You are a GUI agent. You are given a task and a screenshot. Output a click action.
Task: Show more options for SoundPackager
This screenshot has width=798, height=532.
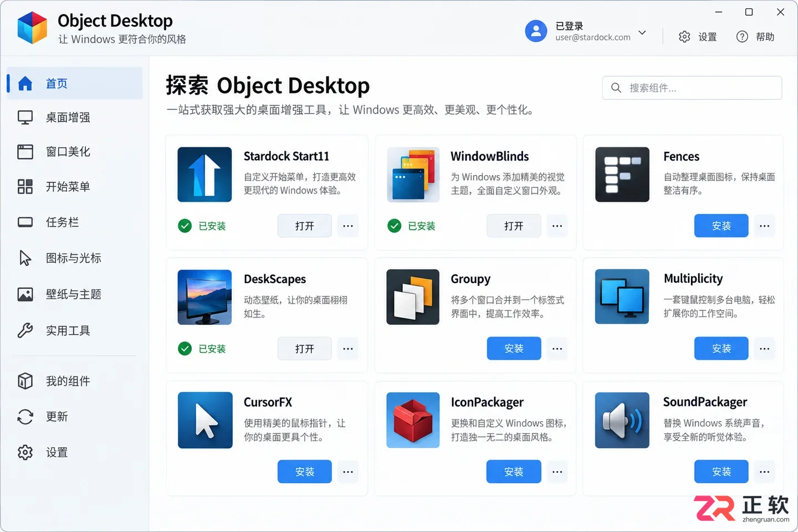tap(765, 472)
